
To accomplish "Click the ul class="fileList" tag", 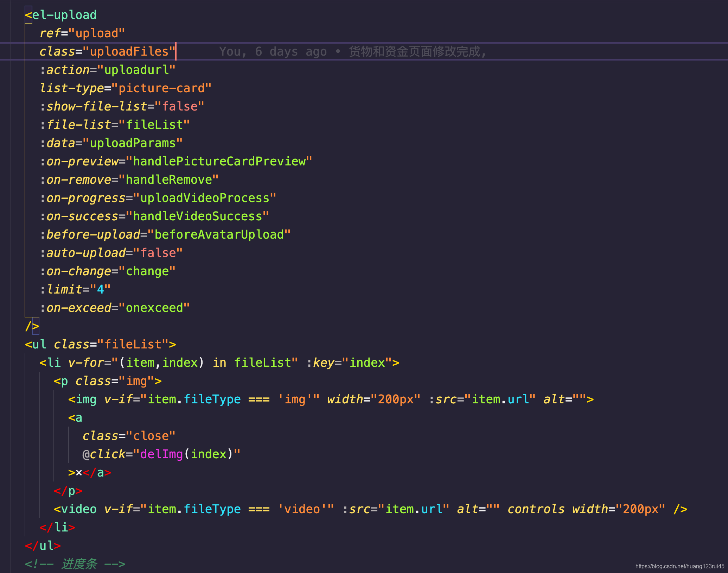I will click(100, 345).
